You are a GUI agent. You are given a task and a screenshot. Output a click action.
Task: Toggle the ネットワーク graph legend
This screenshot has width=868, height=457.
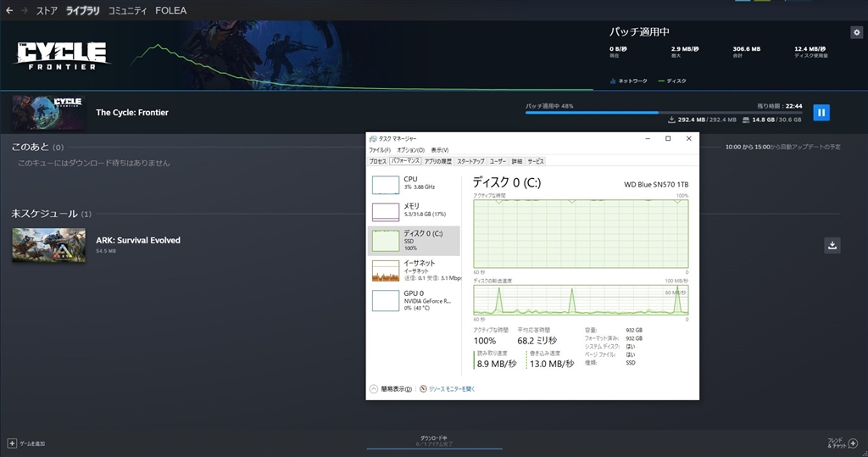click(628, 81)
